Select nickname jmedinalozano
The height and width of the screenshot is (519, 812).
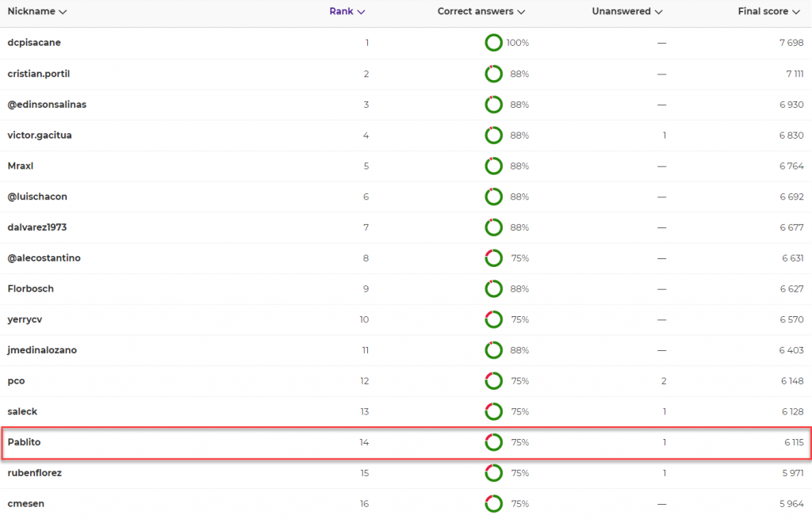pos(43,350)
